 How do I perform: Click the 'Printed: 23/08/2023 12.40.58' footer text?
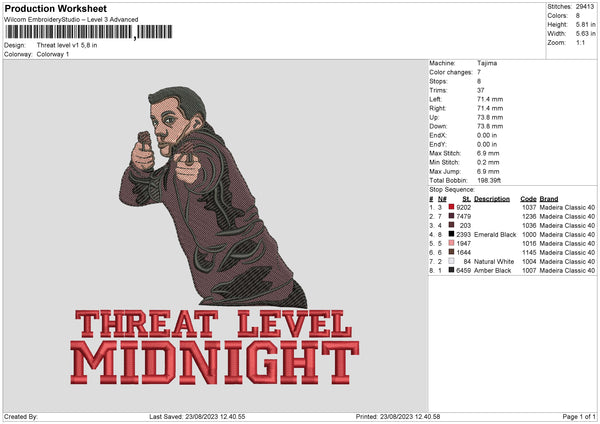pos(398,416)
